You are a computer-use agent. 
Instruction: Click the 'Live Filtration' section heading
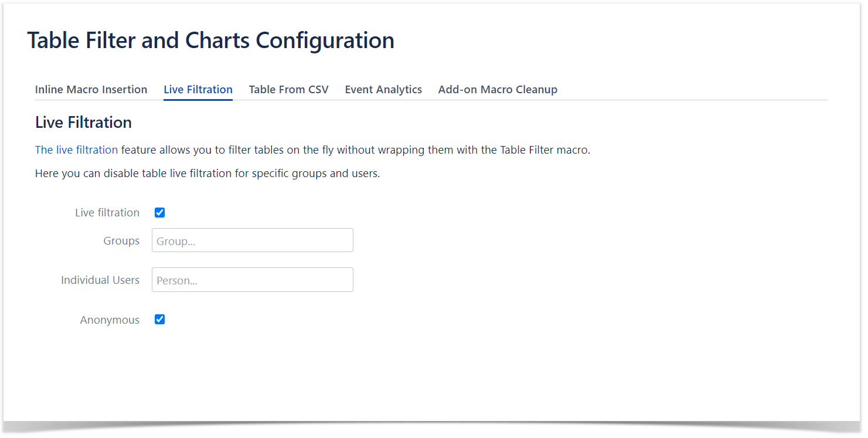(x=83, y=123)
